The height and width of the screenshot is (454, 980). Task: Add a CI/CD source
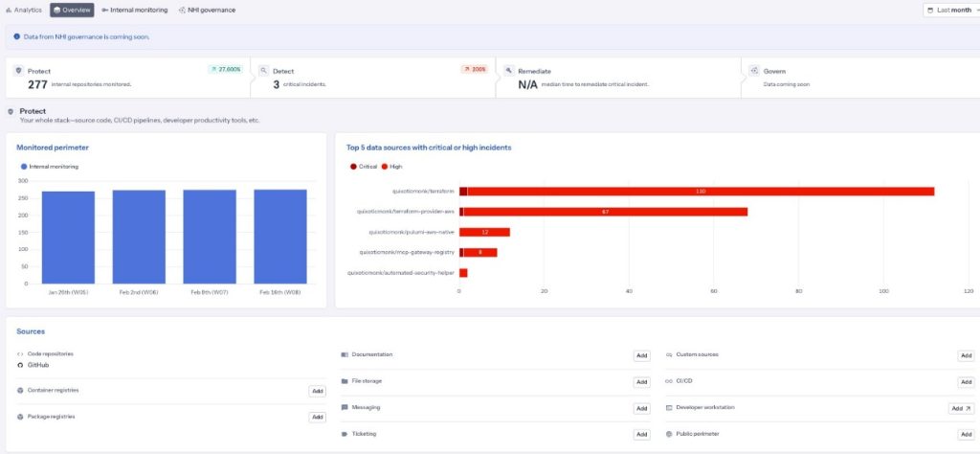tap(966, 382)
